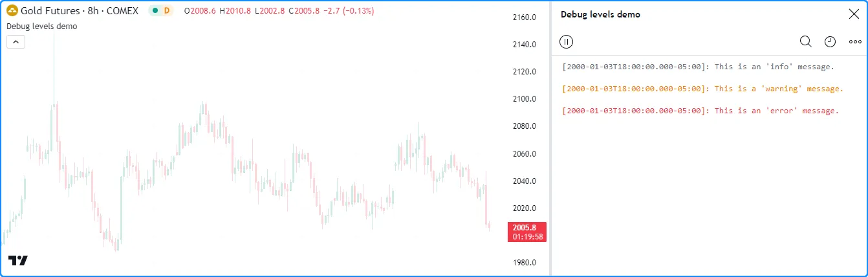The image size is (868, 277).
Task: Select the orange 'warning' log message
Action: click(x=702, y=89)
